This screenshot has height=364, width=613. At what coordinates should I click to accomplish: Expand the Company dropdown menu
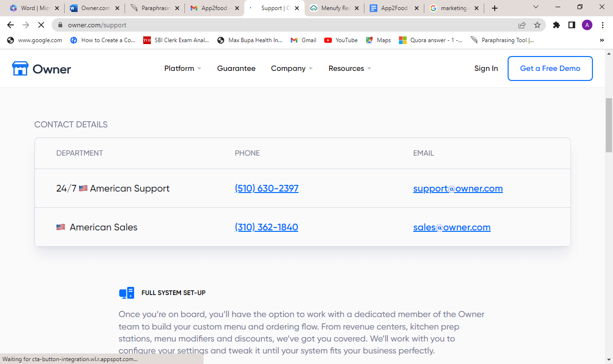coord(292,68)
